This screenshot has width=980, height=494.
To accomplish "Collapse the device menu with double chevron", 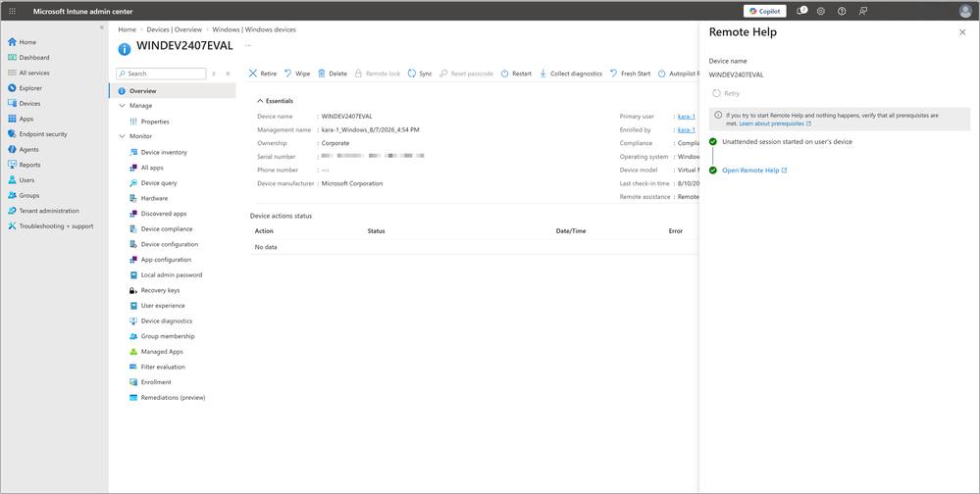I will pyautogui.click(x=228, y=74).
